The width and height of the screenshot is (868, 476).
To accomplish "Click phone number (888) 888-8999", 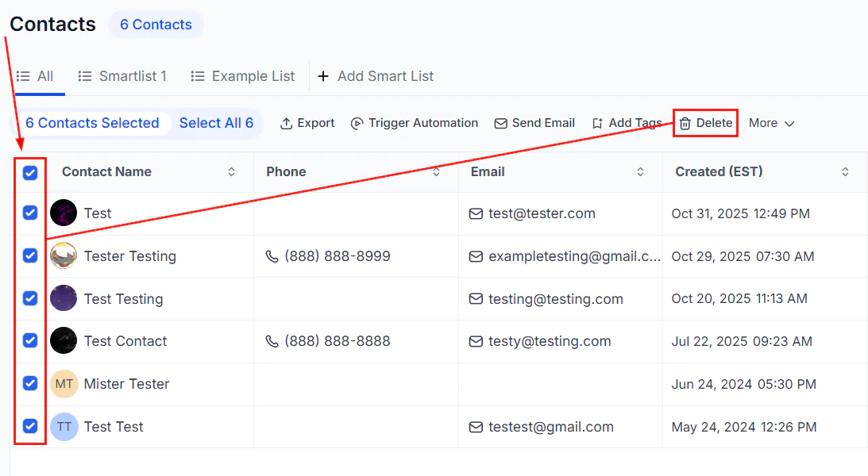I will coord(338,256).
